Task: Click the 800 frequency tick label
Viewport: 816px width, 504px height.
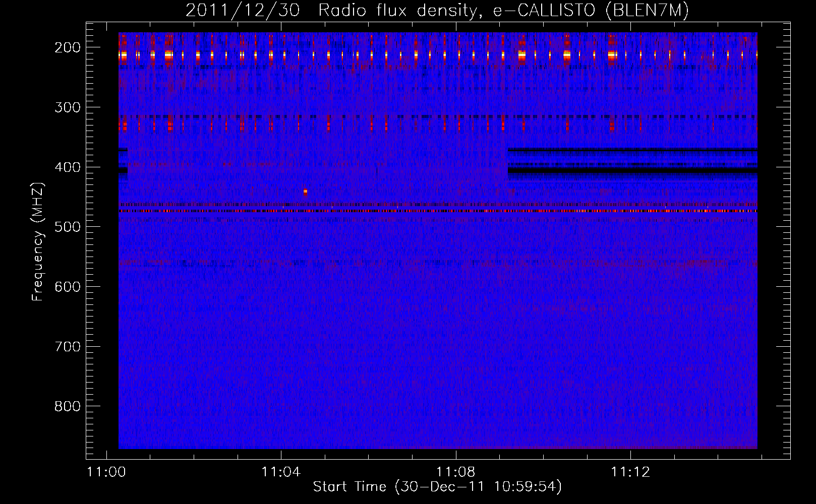Action: [68, 406]
